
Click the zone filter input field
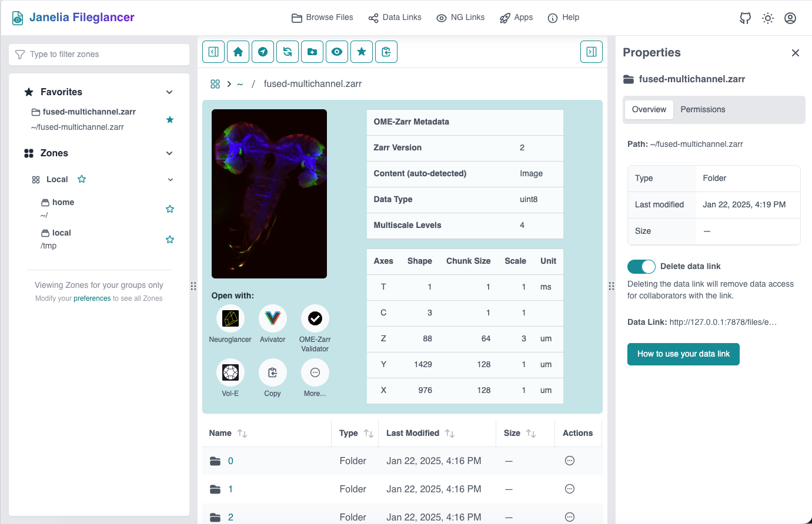click(x=99, y=55)
